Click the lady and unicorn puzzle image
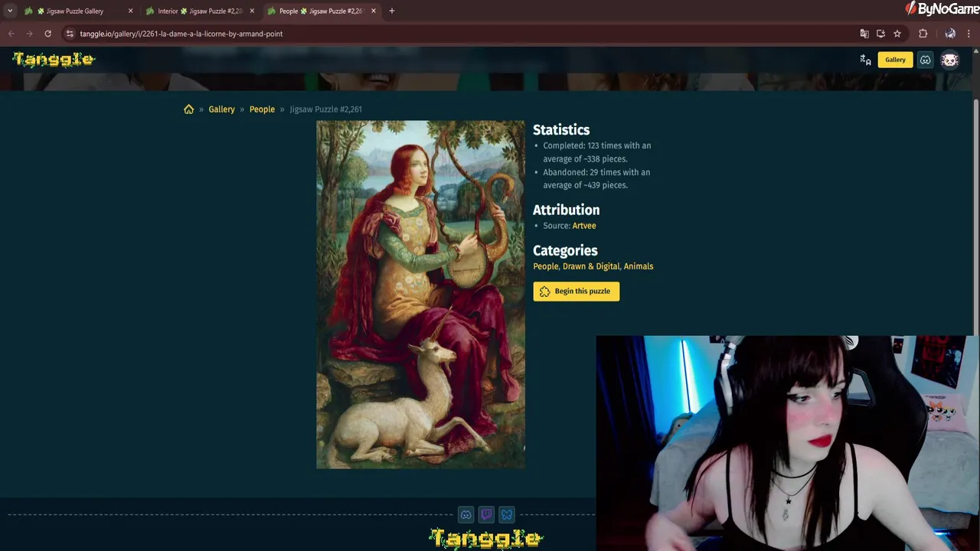The height and width of the screenshot is (551, 980). click(420, 295)
